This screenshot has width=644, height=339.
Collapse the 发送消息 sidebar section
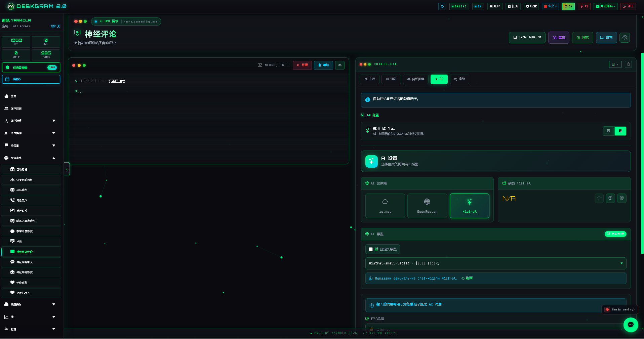click(x=32, y=158)
